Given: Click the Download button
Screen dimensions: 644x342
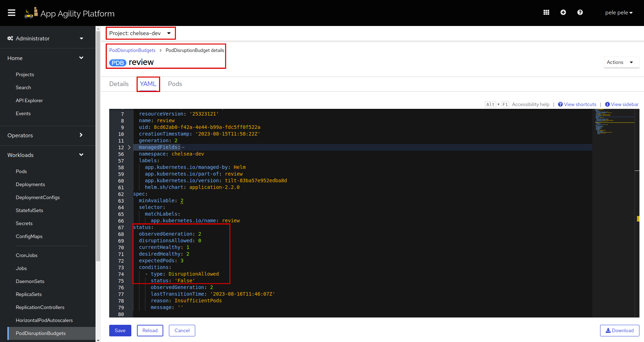Looking at the screenshot, I should point(619,330).
